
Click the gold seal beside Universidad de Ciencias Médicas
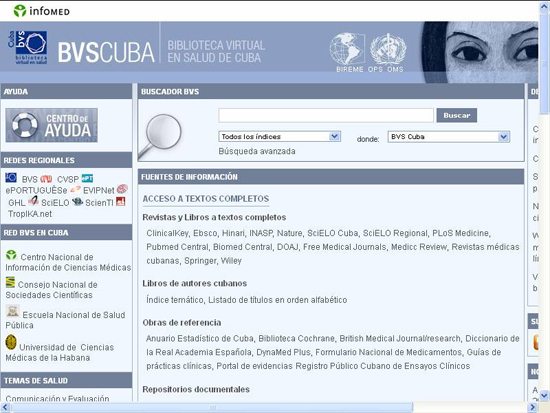11,342
